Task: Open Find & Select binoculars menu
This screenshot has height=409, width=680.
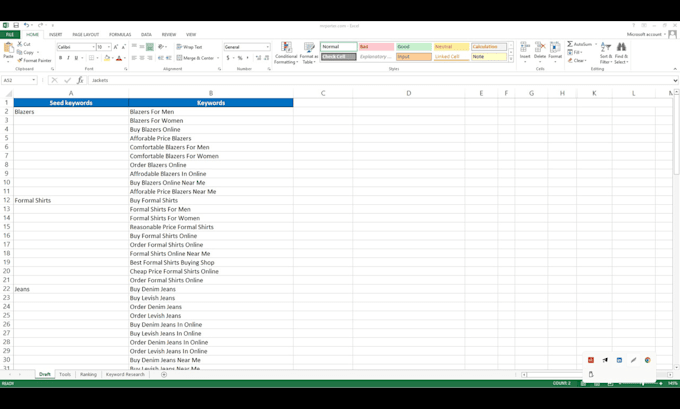Action: click(x=621, y=53)
